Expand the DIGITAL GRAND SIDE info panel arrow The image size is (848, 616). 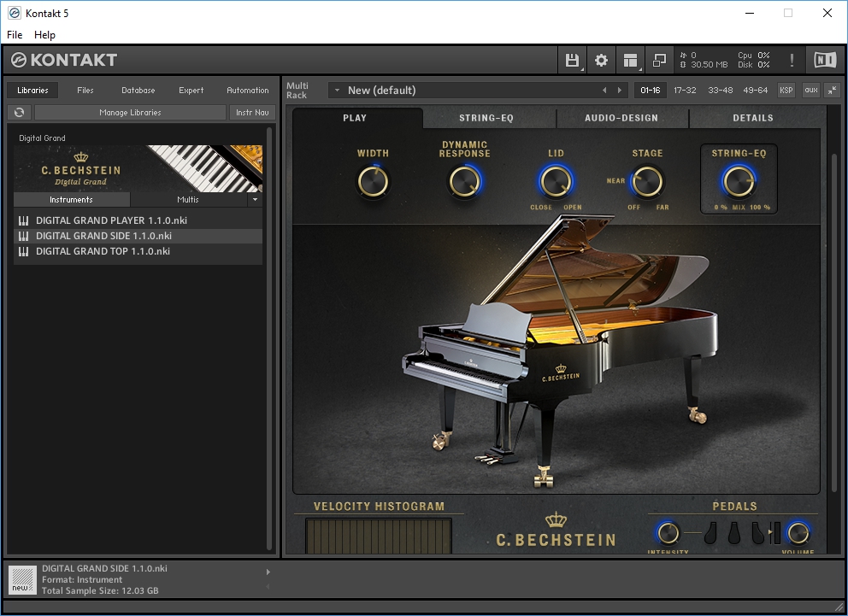[x=268, y=571]
